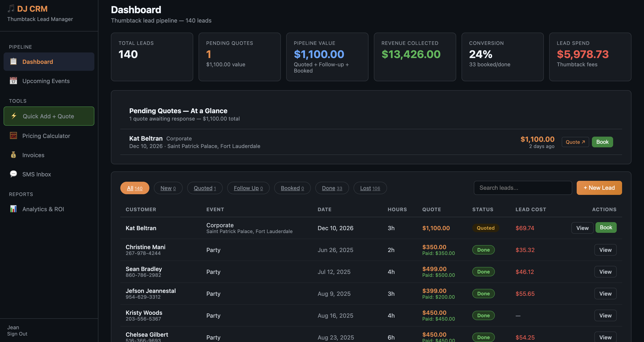Show only Follow Up leads

pyautogui.click(x=248, y=188)
